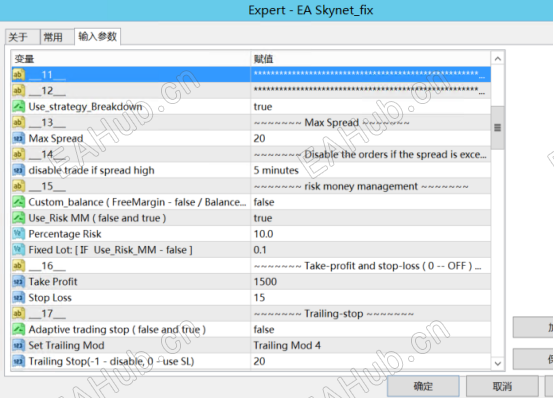This screenshot has width=554, height=398.
Task: Click the integer icon for Take Profit
Action: coord(18,281)
